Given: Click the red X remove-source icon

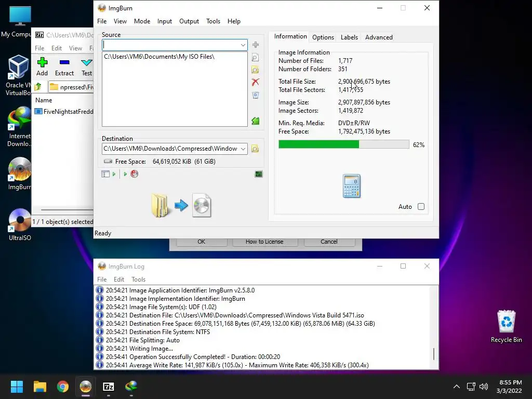Looking at the screenshot, I should click(256, 82).
